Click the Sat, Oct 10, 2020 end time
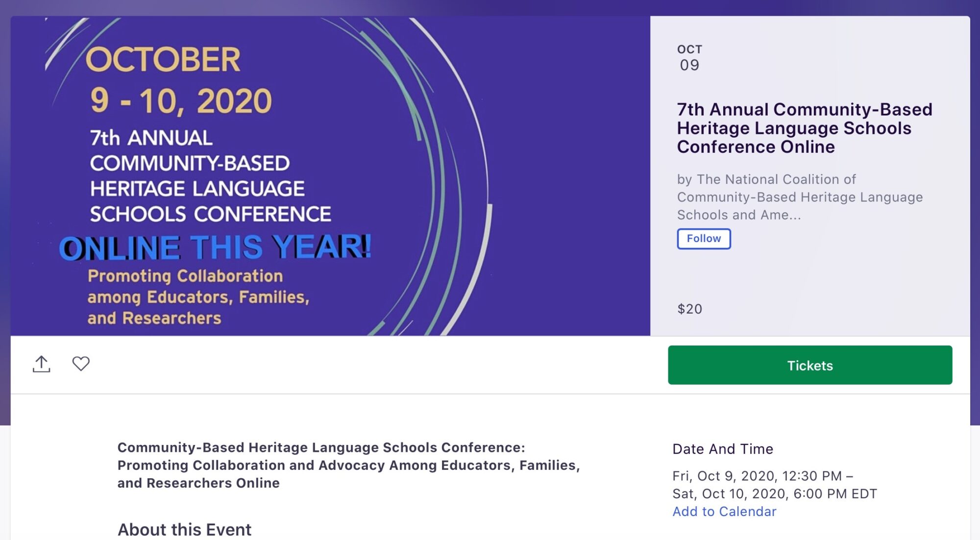 [x=775, y=494]
